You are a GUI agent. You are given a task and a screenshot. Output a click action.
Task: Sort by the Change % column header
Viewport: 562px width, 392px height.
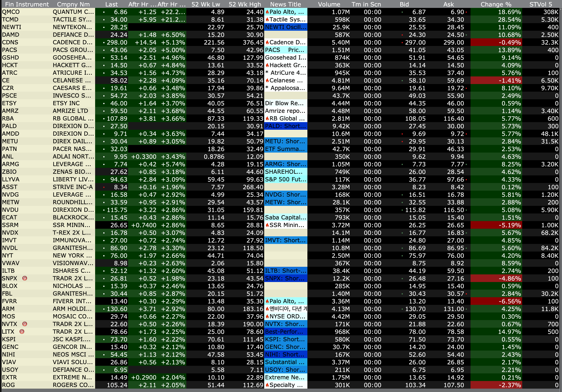pyautogui.click(x=496, y=4)
